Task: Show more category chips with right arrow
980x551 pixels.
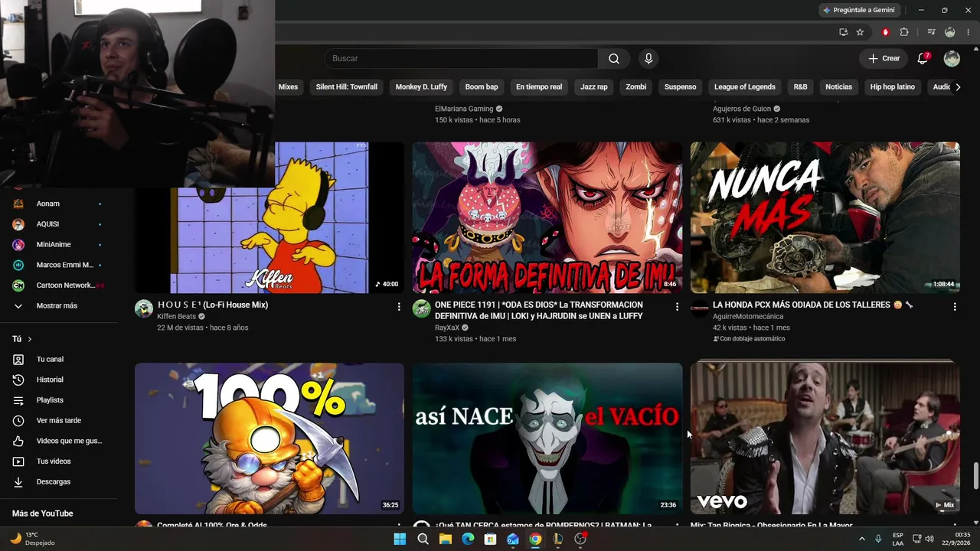Action: point(958,87)
